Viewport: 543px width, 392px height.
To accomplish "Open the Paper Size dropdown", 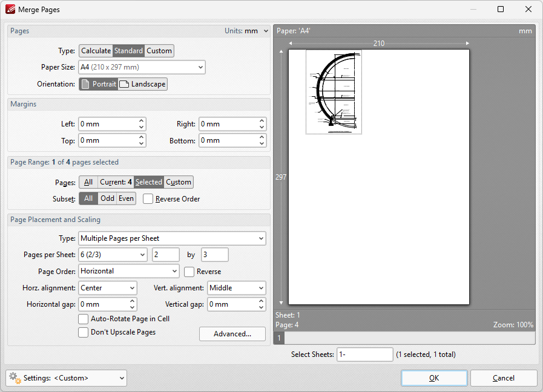I will [x=201, y=67].
